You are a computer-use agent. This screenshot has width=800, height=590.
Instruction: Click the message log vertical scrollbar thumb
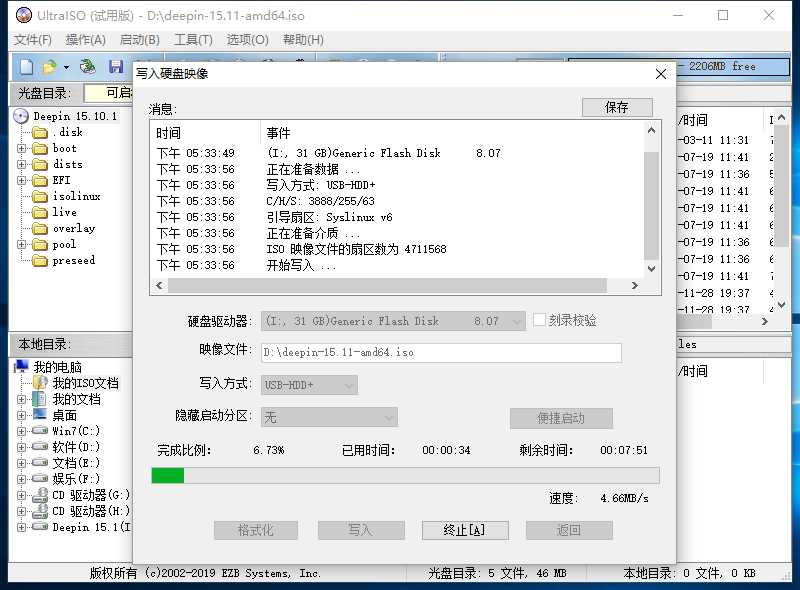pos(651,206)
